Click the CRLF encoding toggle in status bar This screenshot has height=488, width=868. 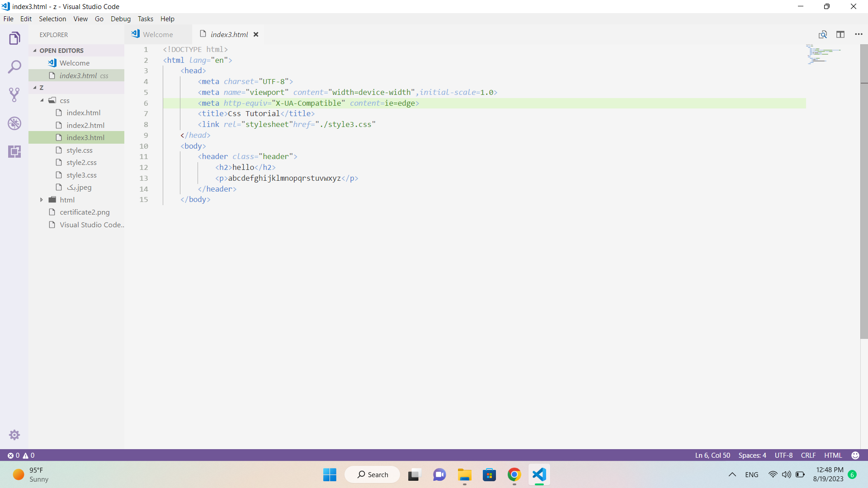point(808,455)
